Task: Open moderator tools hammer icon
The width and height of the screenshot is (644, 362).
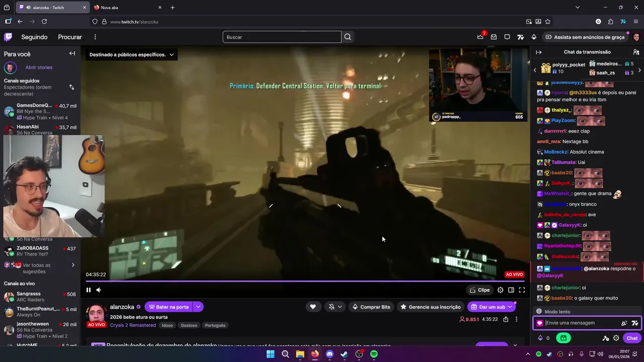Action: pos(606,338)
